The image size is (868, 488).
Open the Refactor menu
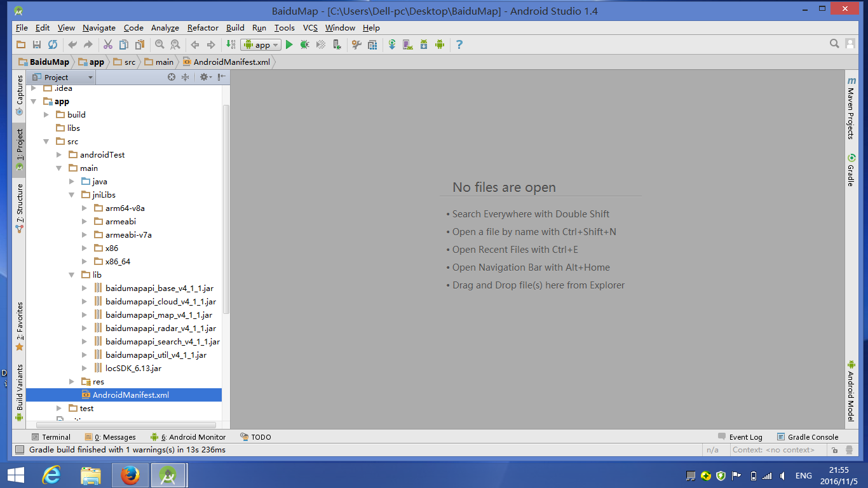point(203,27)
